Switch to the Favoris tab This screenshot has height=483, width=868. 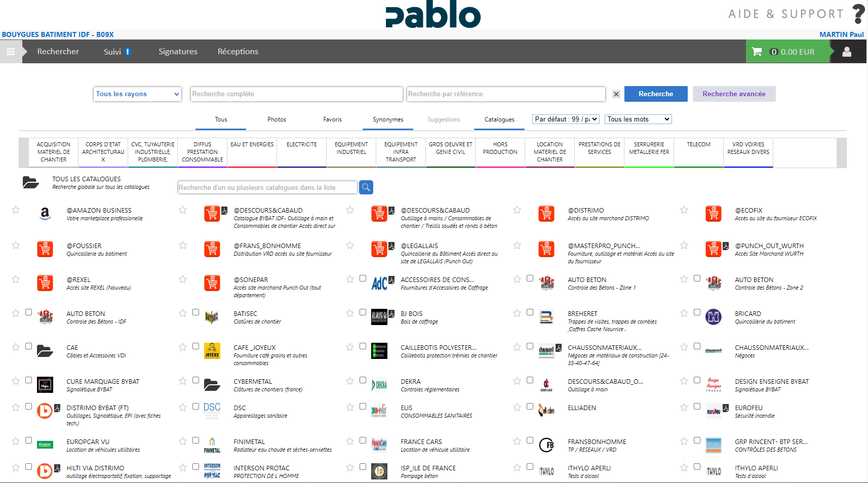pos(332,119)
